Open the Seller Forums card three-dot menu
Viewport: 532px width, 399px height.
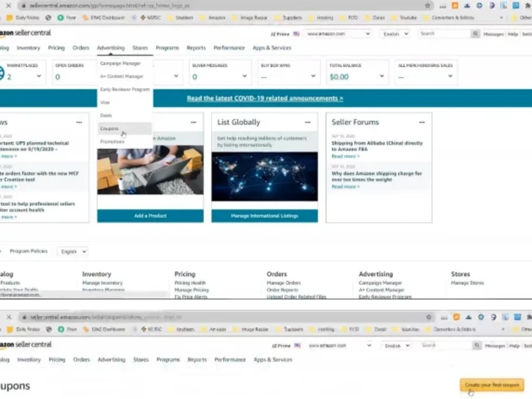(422, 122)
